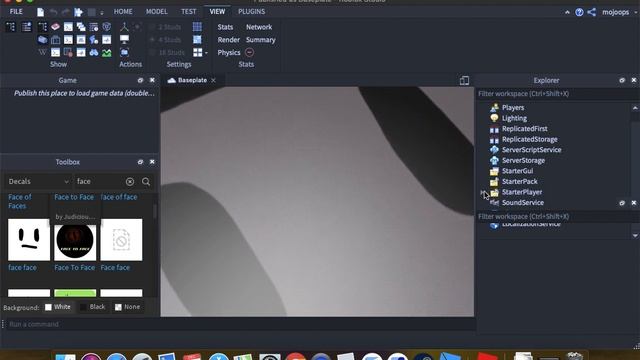640x360 pixels.
Task: Collapse the ribbon with the up chevron
Action: pos(567,12)
